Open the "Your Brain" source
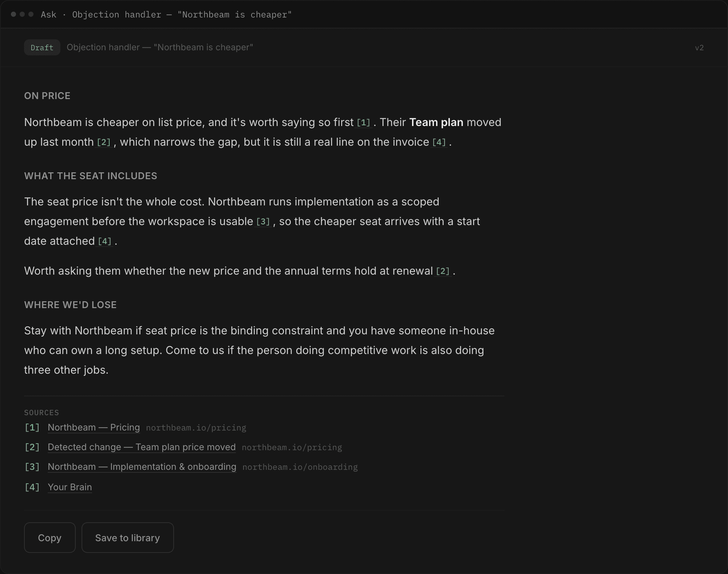 70,487
